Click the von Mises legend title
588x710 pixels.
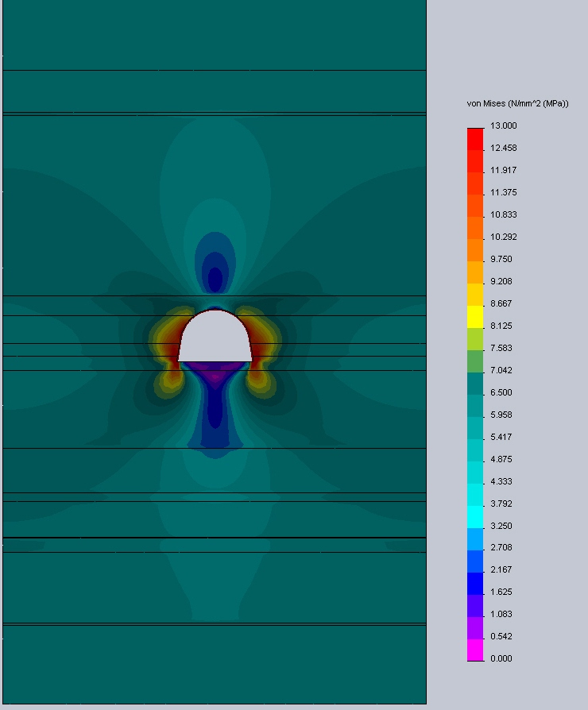(x=517, y=104)
